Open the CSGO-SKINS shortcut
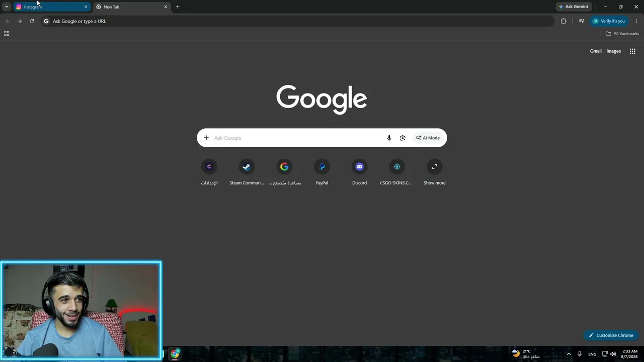 pyautogui.click(x=396, y=172)
